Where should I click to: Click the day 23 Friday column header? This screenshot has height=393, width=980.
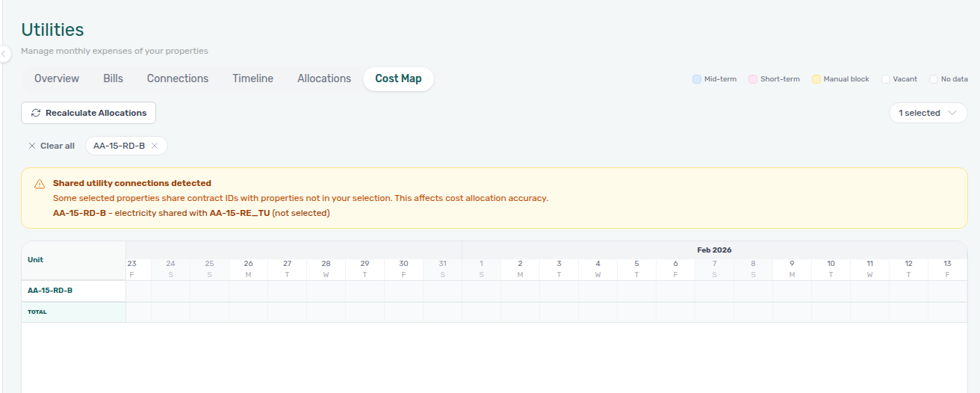(132, 268)
